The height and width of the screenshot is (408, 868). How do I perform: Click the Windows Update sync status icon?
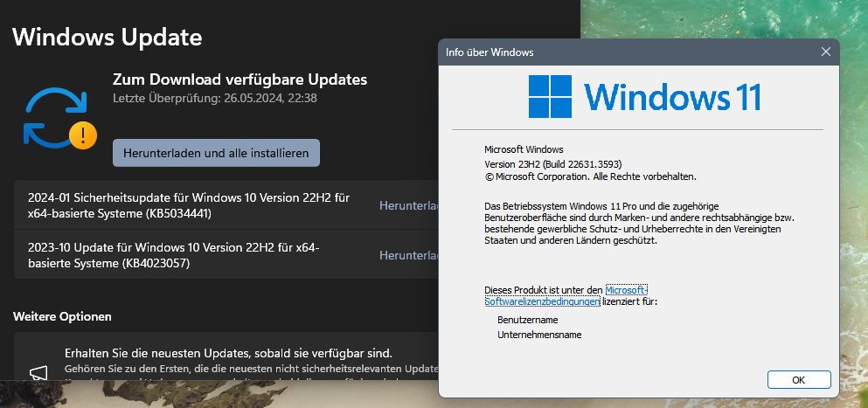tap(60, 117)
